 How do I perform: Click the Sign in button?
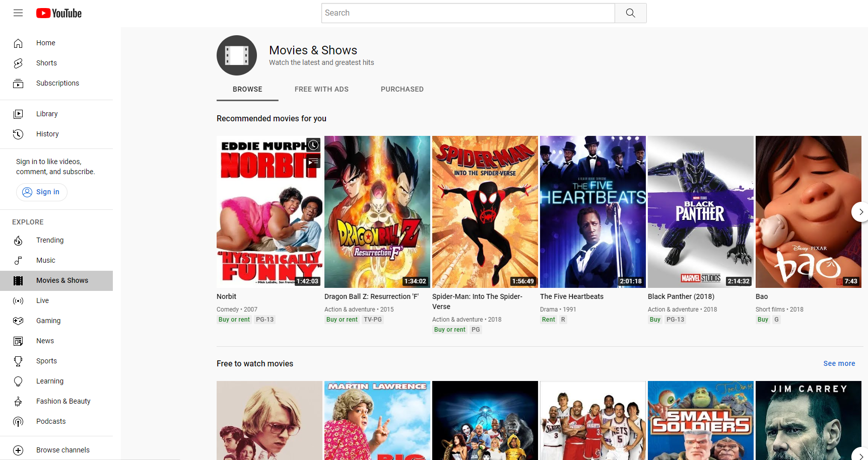[42, 192]
